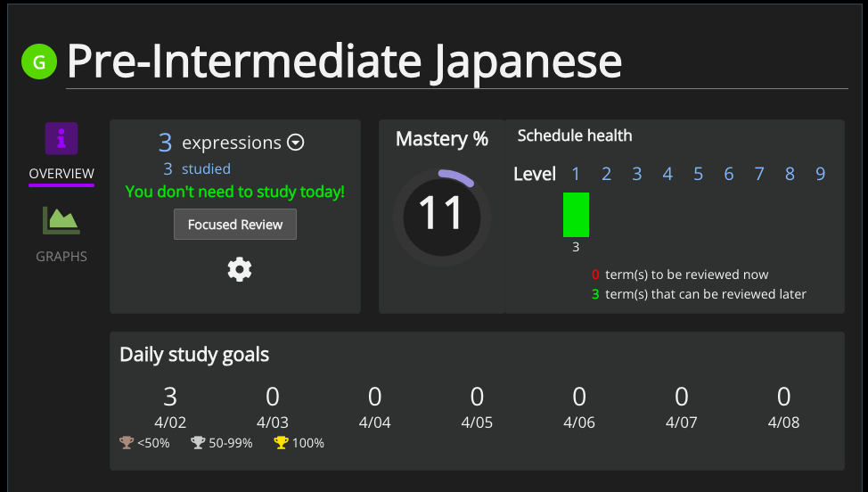
Task: Switch to the OVERVIEW tab
Action: 61,173
